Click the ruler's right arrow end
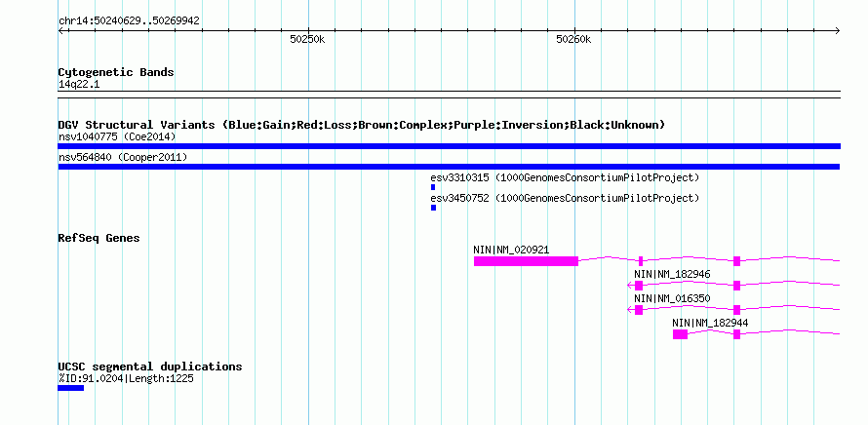The height and width of the screenshot is (425, 868). pyautogui.click(x=837, y=31)
